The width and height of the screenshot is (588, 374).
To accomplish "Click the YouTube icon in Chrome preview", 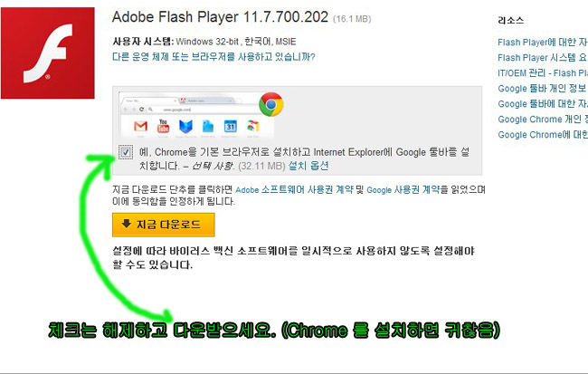I will [163, 126].
